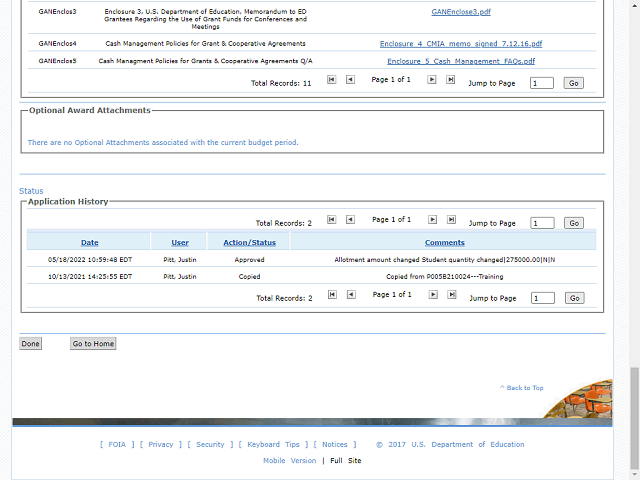Go to next page in attachments pager
Screen dimensions: 640x480
pyautogui.click(x=431, y=80)
